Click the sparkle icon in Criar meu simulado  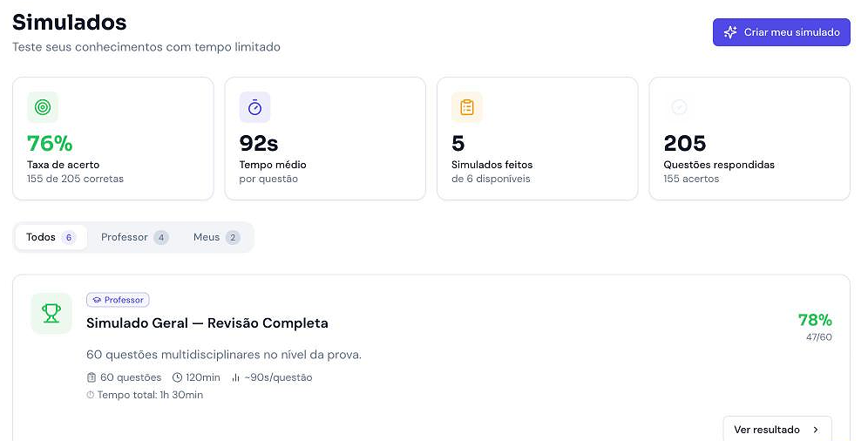point(730,32)
